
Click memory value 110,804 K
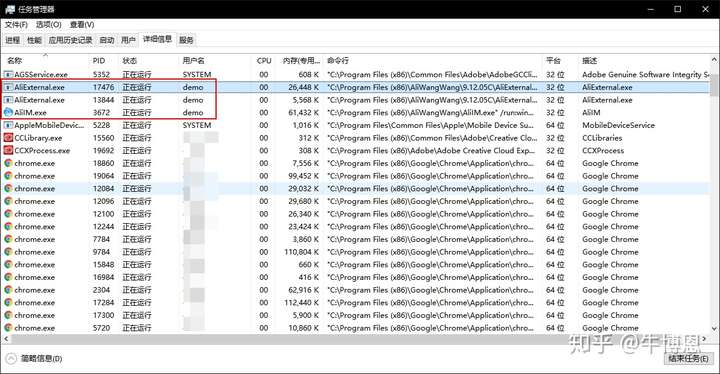point(301,252)
